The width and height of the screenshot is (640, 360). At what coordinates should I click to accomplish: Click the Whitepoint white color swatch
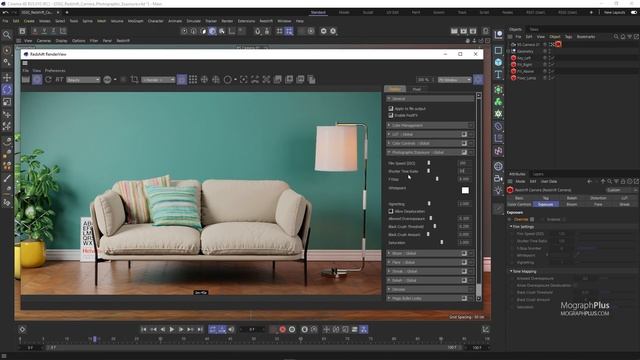[x=465, y=190]
